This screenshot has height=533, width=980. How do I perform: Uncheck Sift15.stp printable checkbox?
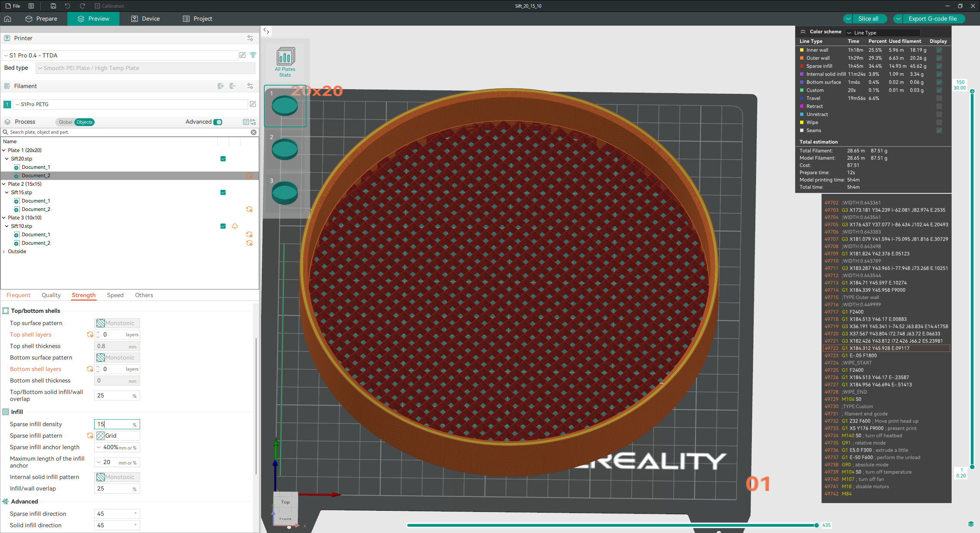click(x=223, y=193)
